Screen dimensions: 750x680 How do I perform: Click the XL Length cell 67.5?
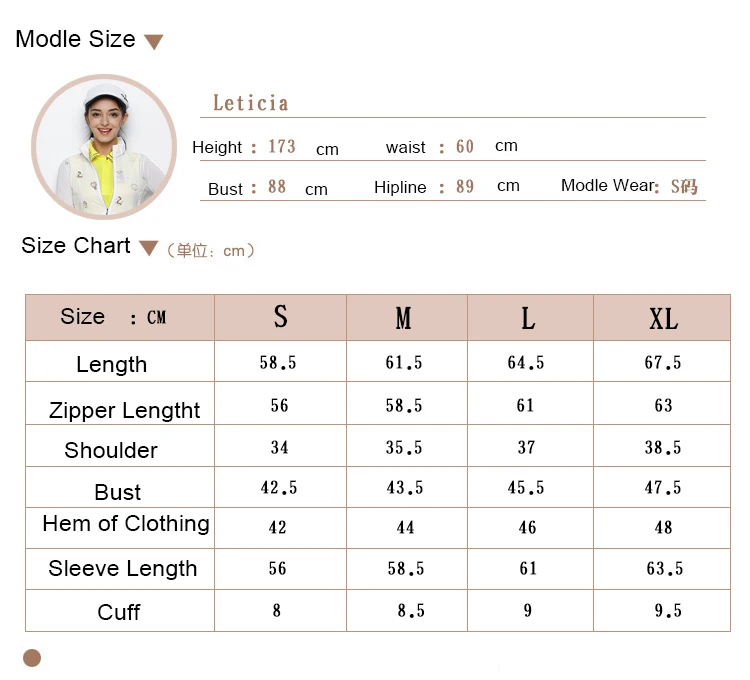click(663, 362)
